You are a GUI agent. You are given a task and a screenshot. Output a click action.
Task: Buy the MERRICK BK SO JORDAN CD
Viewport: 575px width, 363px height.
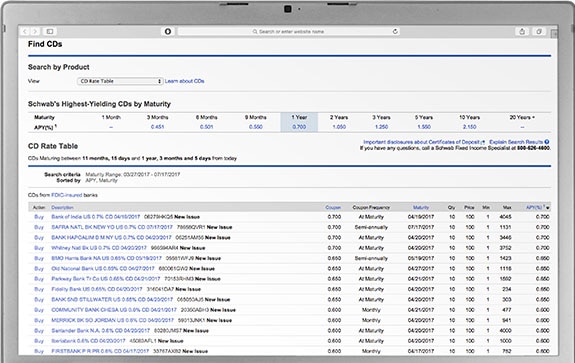click(x=39, y=320)
